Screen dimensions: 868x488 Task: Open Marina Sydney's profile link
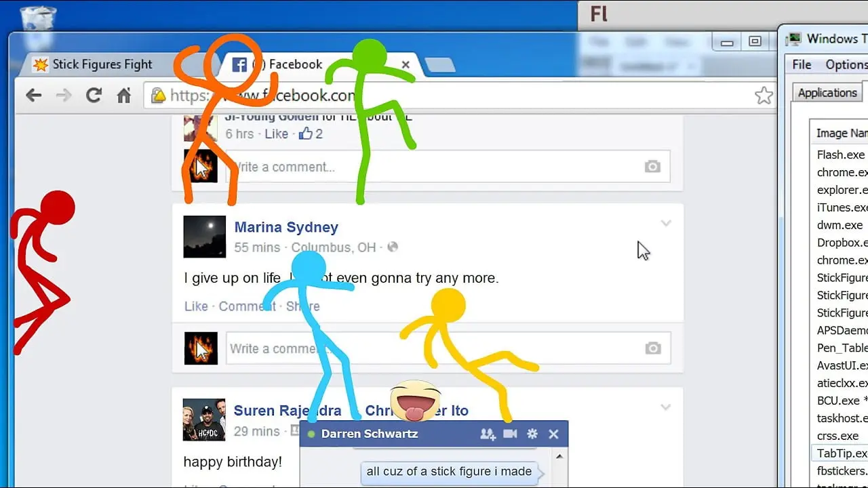pyautogui.click(x=286, y=227)
